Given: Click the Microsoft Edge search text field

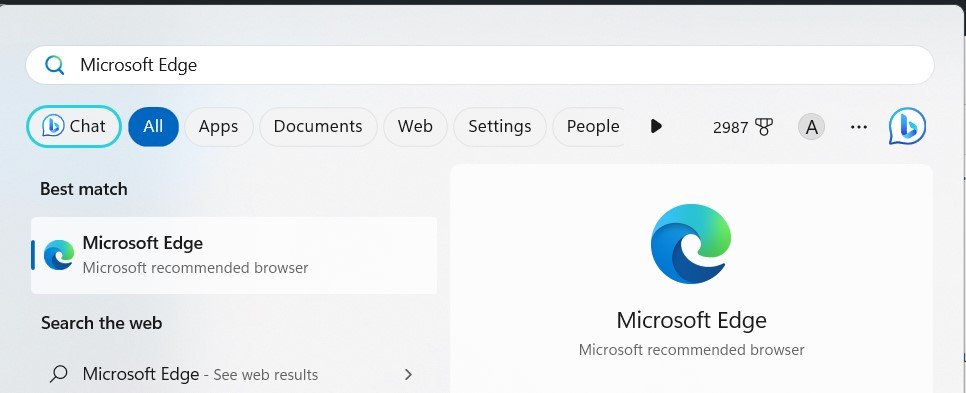Looking at the screenshot, I should (x=479, y=65).
